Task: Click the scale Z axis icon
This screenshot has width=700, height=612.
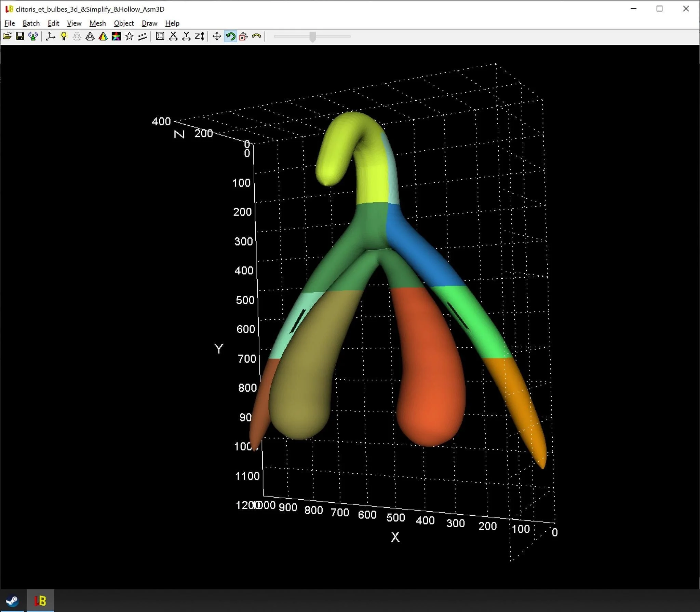Action: (200, 36)
